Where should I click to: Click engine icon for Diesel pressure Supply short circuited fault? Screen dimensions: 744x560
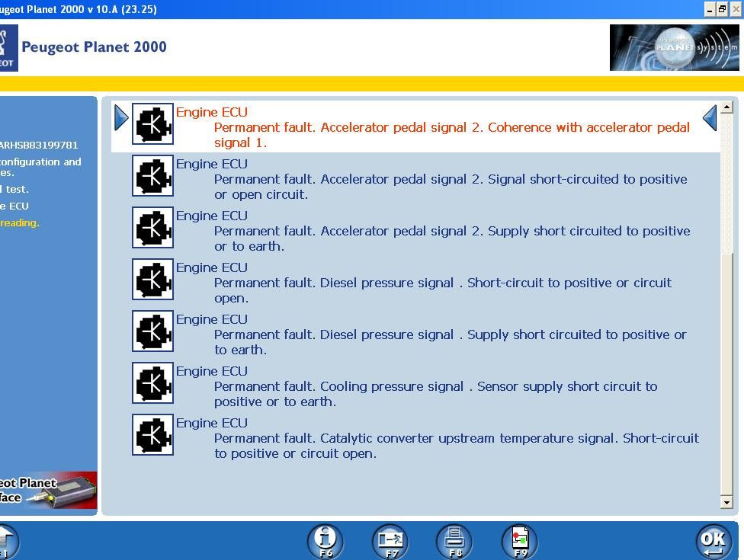[x=152, y=331]
